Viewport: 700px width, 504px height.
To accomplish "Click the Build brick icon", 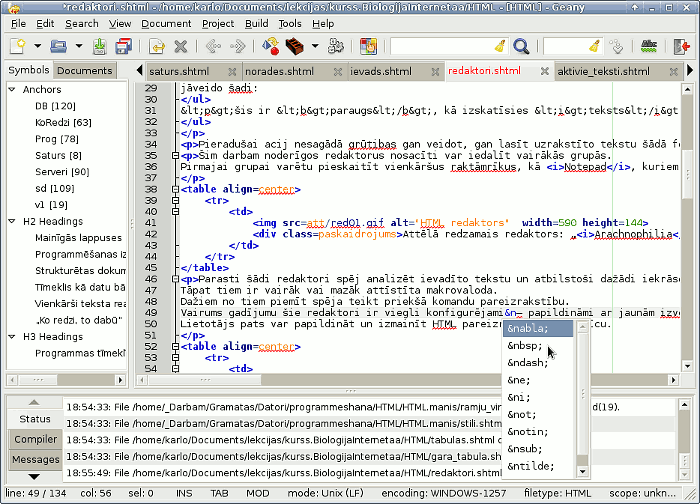I will [294, 46].
